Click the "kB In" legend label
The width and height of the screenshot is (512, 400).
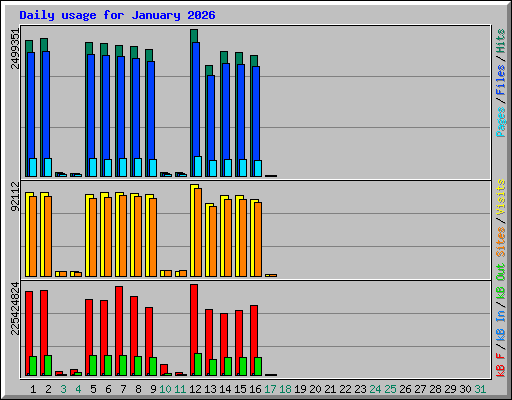(x=501, y=326)
